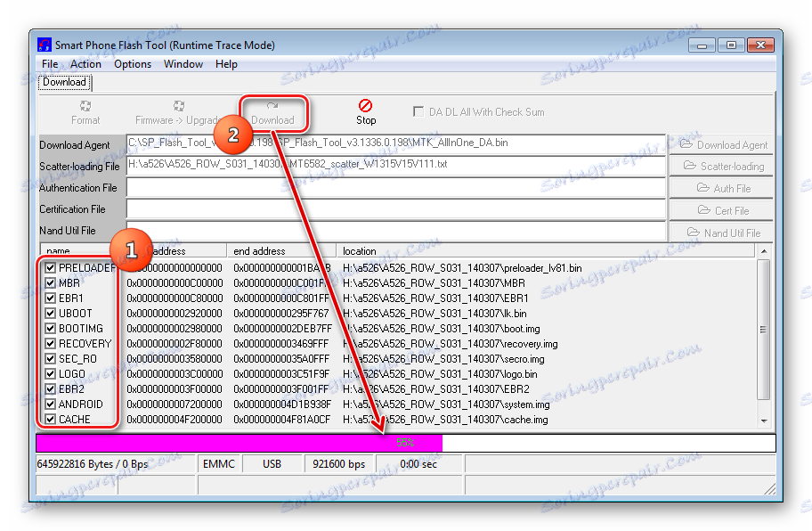The image size is (812, 531).
Task: Maximize the Flash Tool window
Action: tap(731, 45)
